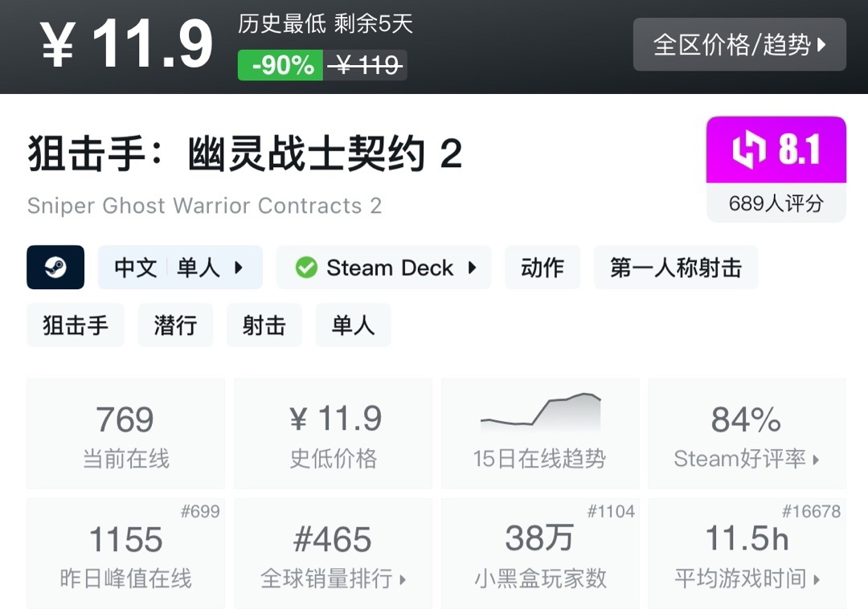Click the yen currency symbol in header
Screen dimensions: 868x609
pos(57,46)
